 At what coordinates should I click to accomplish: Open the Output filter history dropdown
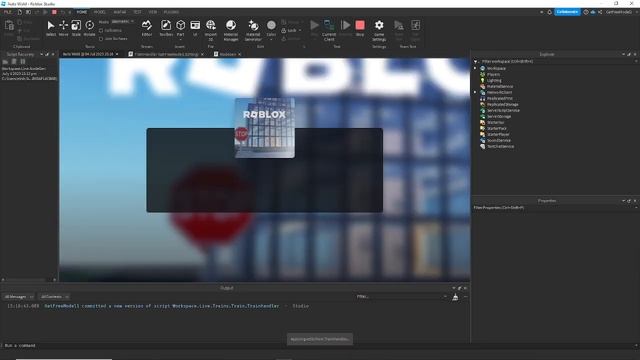[445, 297]
